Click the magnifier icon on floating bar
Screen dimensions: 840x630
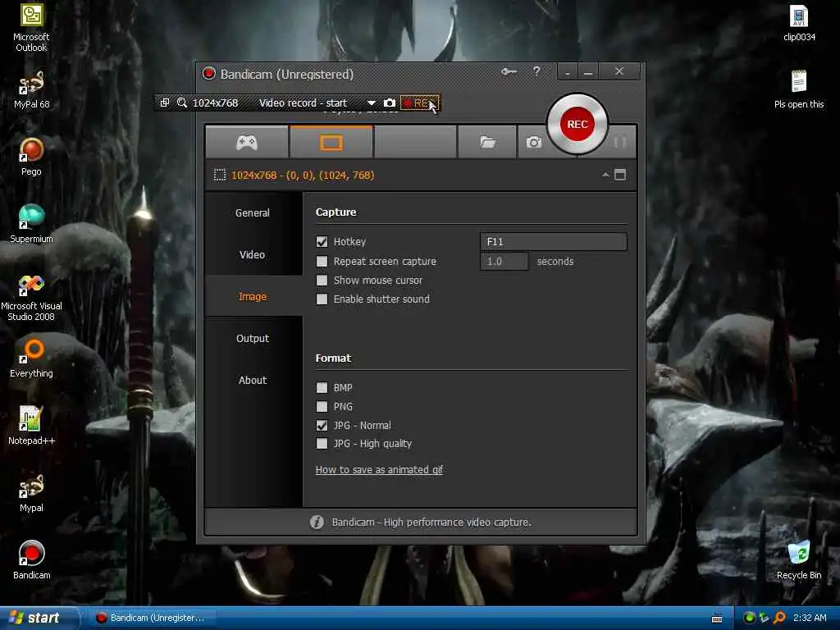[x=182, y=103]
